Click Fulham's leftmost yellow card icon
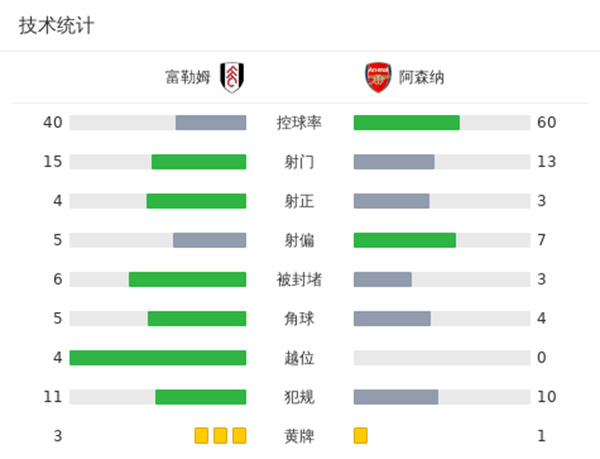 201,436
